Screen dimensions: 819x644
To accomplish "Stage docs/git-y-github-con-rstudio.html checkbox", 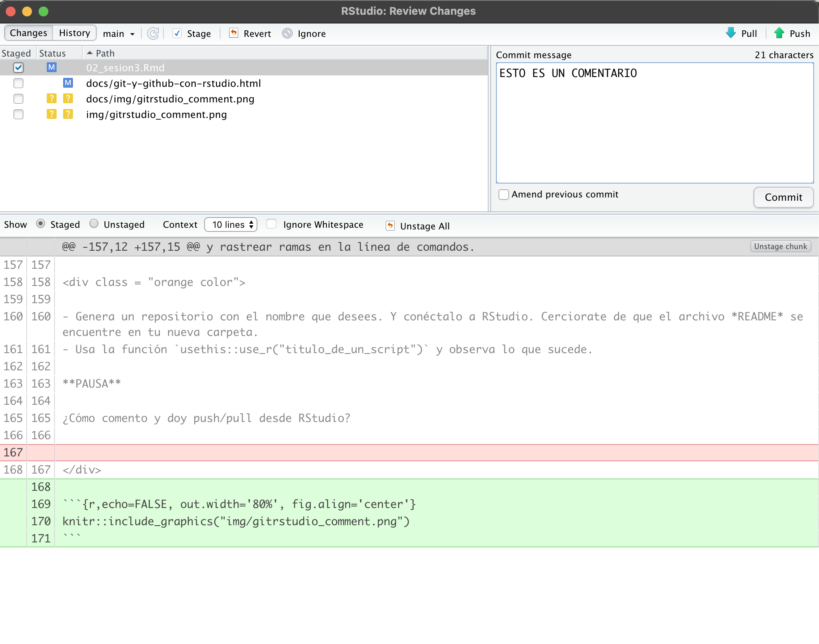I will [18, 83].
